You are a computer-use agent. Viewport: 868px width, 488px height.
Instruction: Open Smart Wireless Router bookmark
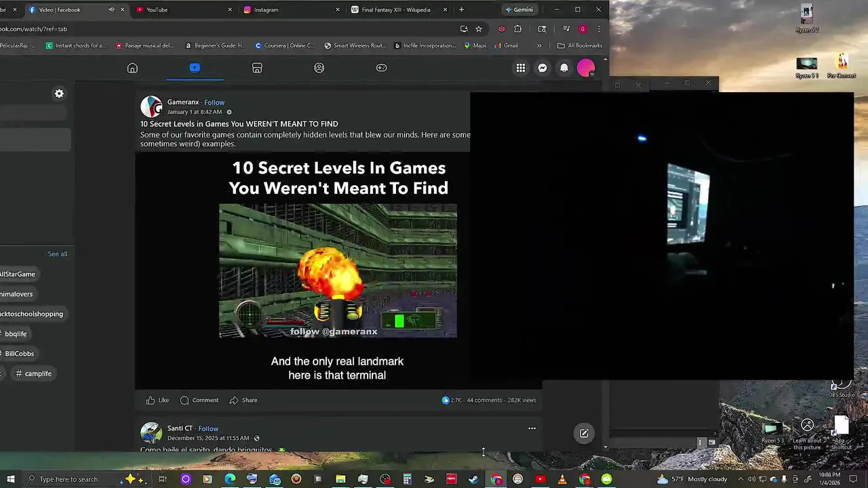355,45
